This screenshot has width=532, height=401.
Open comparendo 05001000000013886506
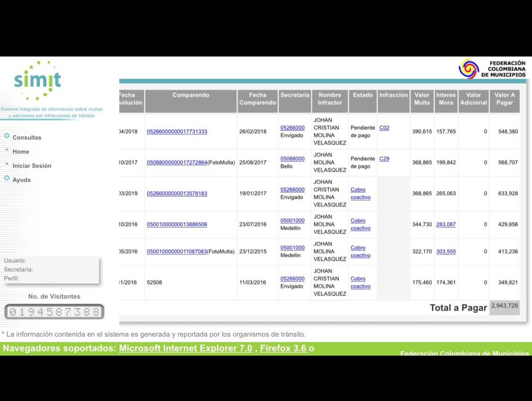[x=177, y=224]
